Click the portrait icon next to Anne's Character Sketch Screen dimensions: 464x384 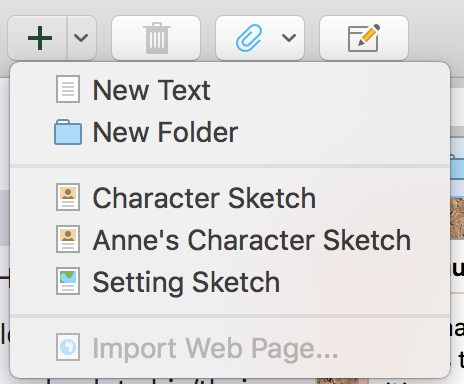point(68,239)
